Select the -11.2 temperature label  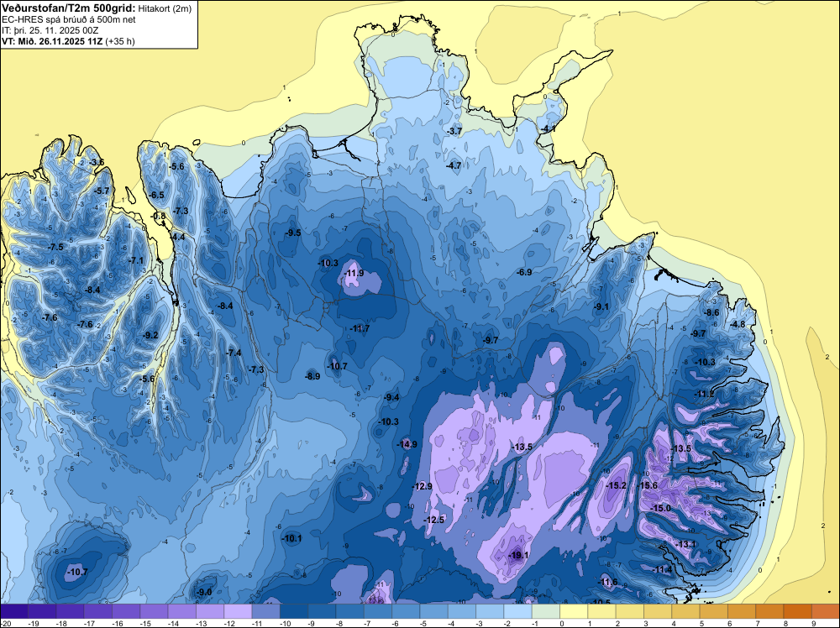(705, 394)
